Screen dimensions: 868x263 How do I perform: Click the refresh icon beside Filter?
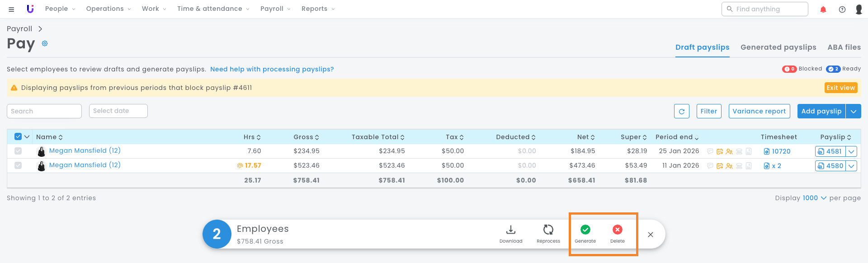(681, 111)
